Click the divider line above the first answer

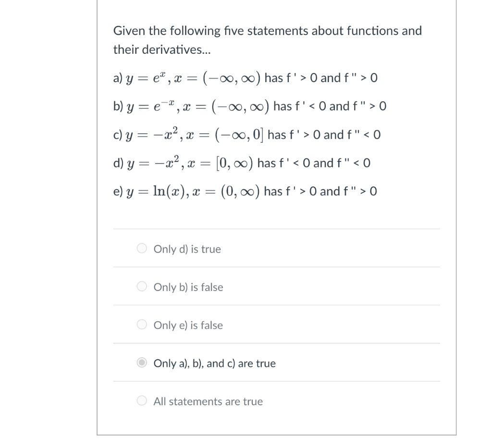pyautogui.click(x=276, y=229)
